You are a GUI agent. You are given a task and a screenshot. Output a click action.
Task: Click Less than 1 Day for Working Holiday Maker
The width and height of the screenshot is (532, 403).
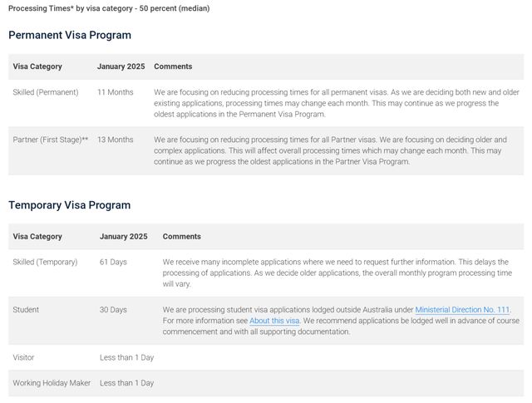126,383
